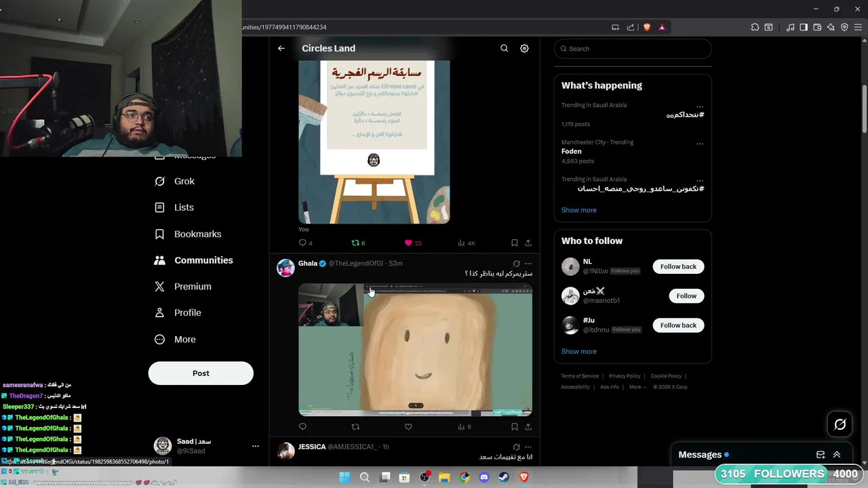Follow the account @maanotb1

pyautogui.click(x=686, y=296)
